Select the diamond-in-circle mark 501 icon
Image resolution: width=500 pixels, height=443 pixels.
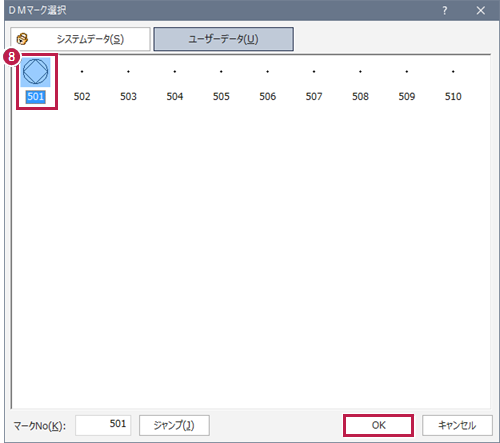[x=35, y=72]
